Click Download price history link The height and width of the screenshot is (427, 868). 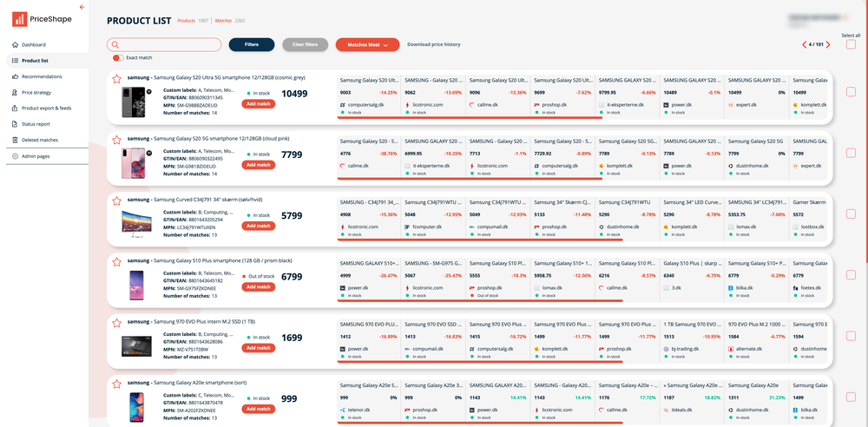(434, 44)
